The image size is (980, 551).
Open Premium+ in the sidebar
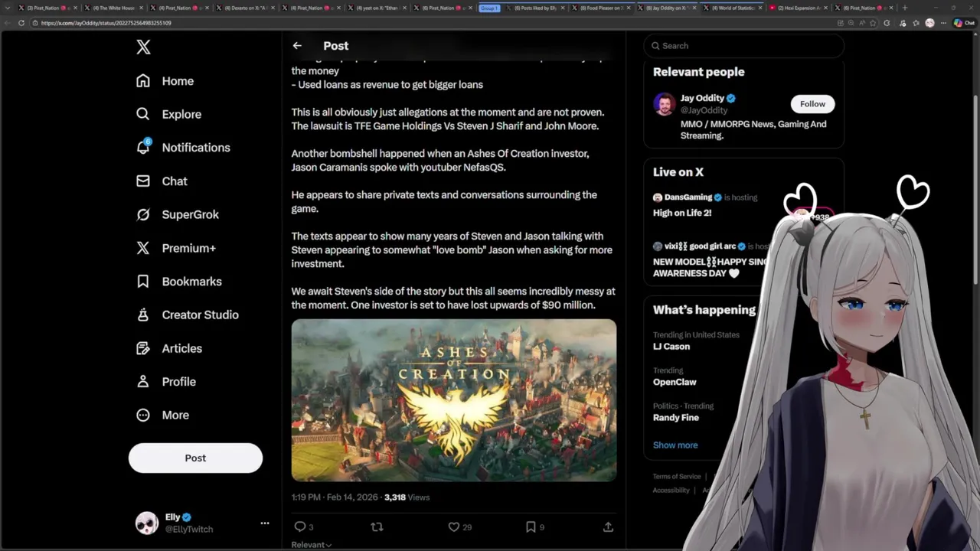tap(175, 248)
